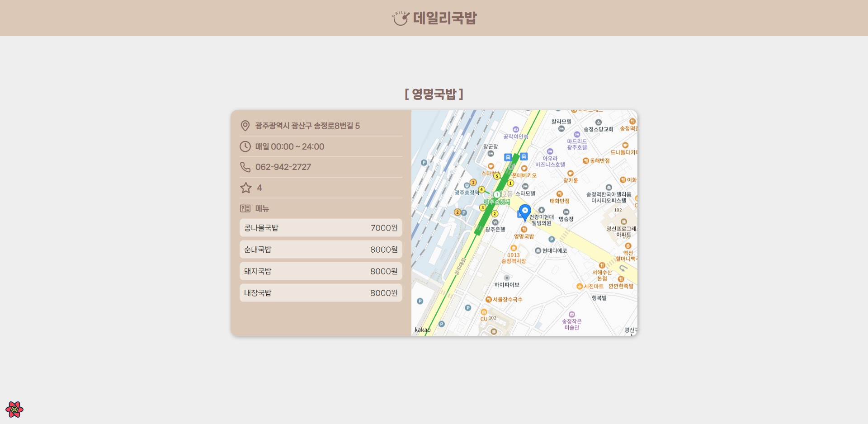
Task: Click the clock icon beside opening hours
Action: click(x=245, y=146)
